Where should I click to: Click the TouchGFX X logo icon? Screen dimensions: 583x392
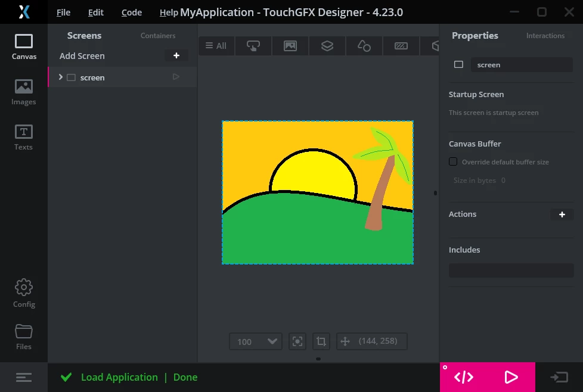(x=24, y=12)
